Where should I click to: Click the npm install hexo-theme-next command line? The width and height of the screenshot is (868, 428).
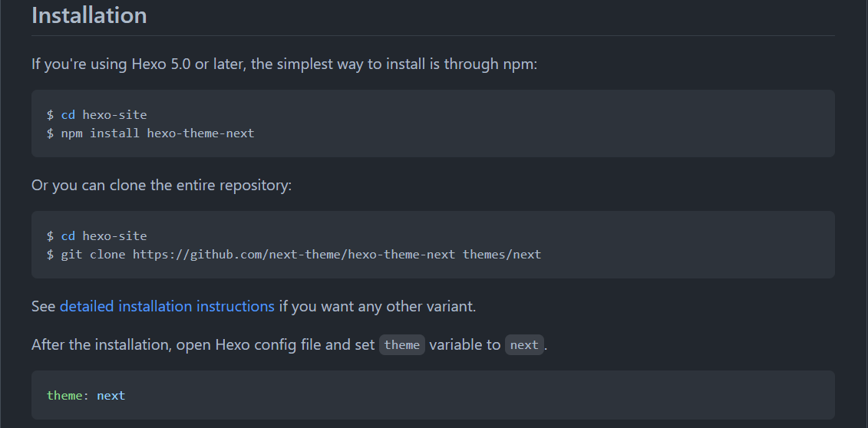(150, 133)
